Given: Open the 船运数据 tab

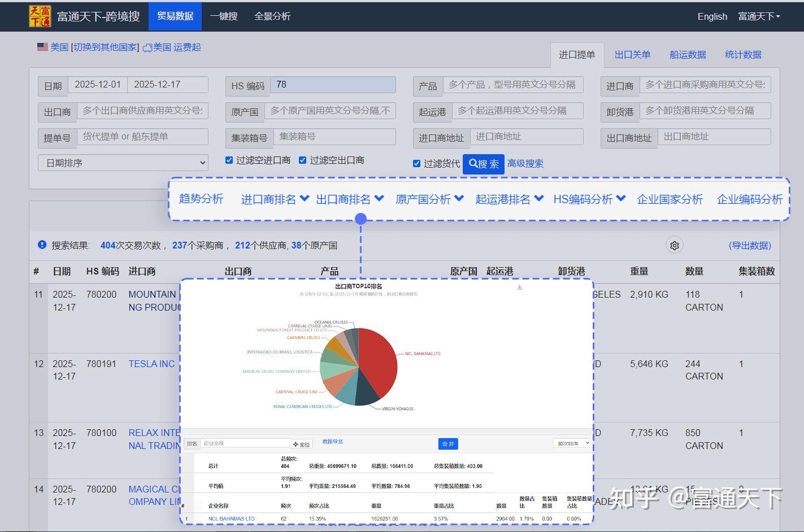Looking at the screenshot, I should pyautogui.click(x=688, y=55).
